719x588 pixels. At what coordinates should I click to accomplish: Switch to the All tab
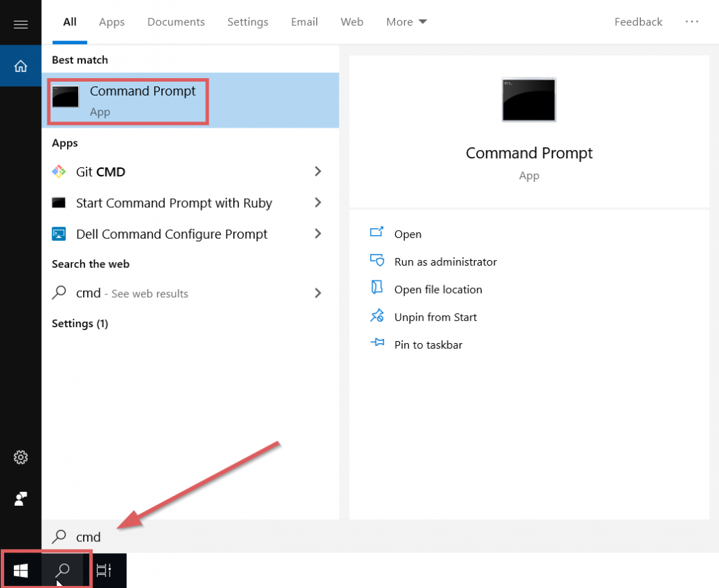(70, 22)
